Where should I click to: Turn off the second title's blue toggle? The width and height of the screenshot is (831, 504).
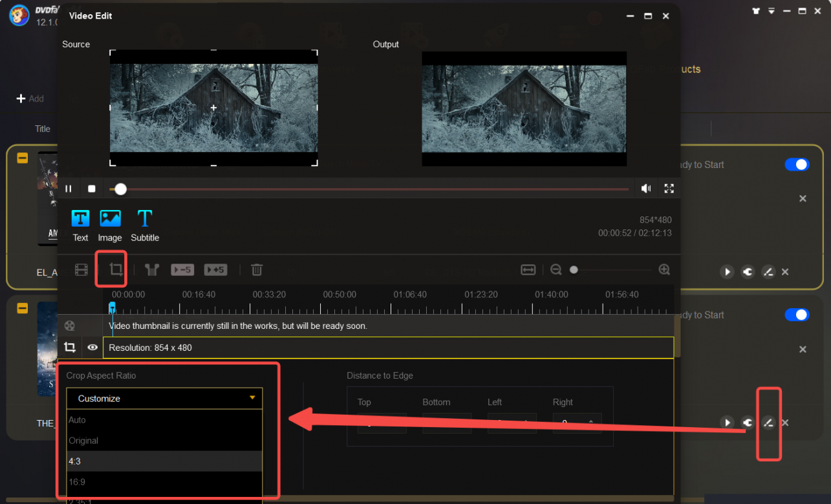[797, 315]
